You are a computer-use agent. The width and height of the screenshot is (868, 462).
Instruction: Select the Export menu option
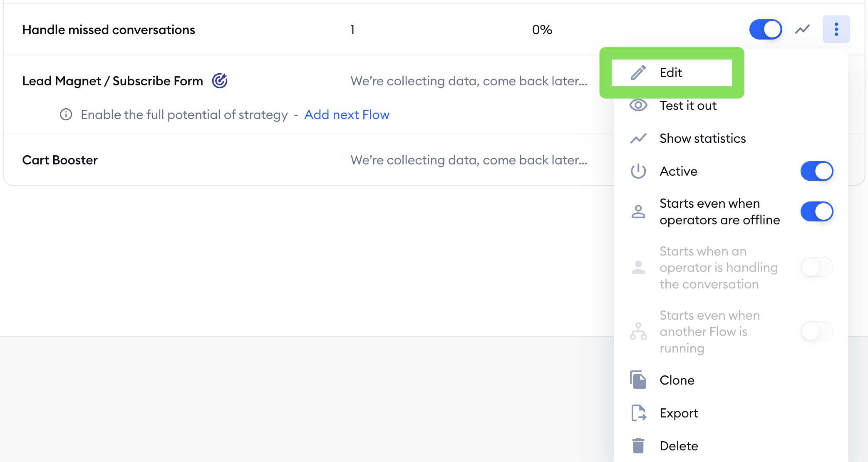click(x=679, y=413)
